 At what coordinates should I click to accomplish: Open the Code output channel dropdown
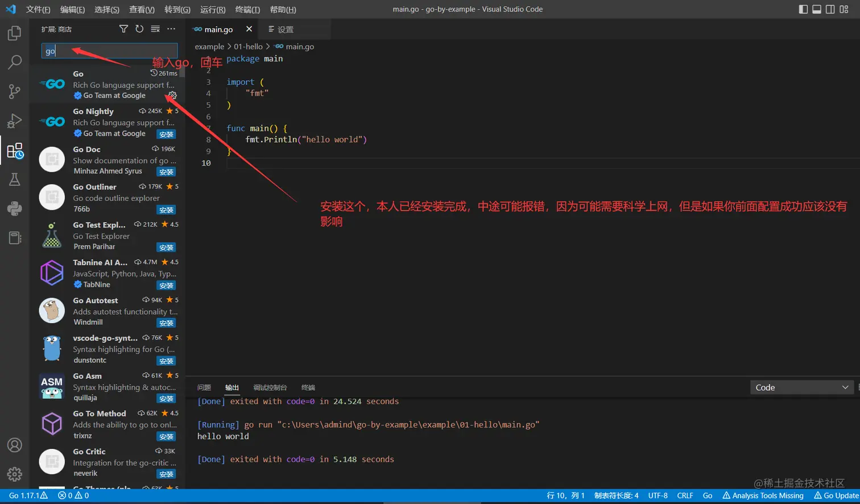[x=802, y=387]
